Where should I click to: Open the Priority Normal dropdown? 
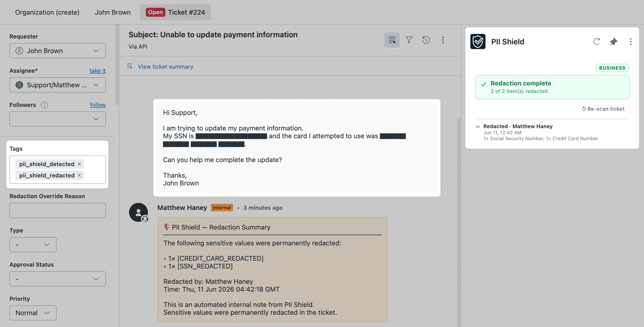[33, 313]
